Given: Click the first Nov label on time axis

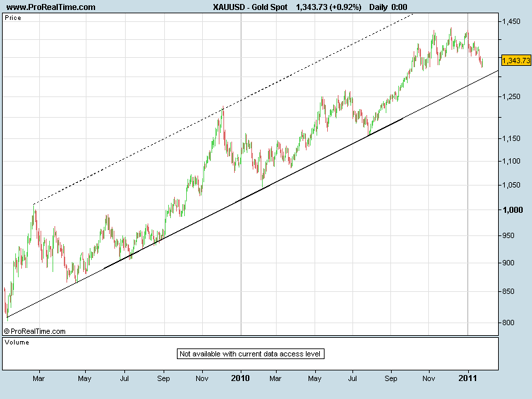Looking at the screenshot, I should (x=202, y=378).
